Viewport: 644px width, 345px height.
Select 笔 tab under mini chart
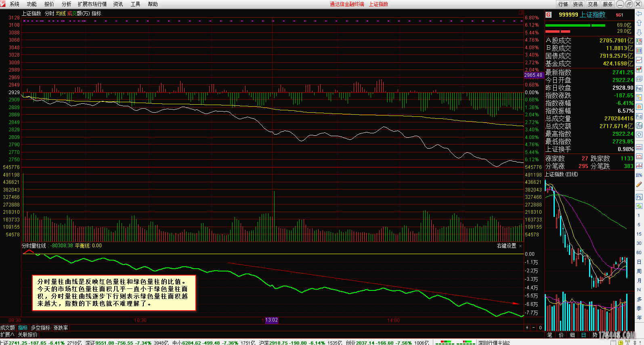point(550,335)
